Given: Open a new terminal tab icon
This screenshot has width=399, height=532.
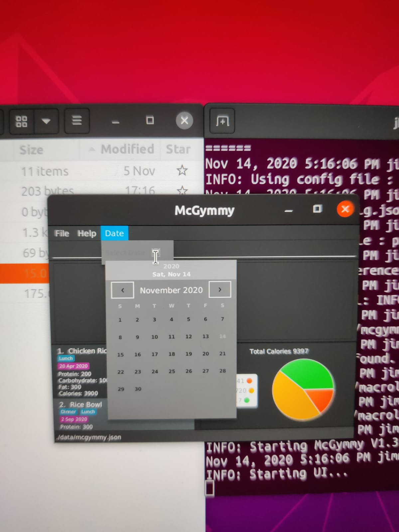Looking at the screenshot, I should coord(222,121).
